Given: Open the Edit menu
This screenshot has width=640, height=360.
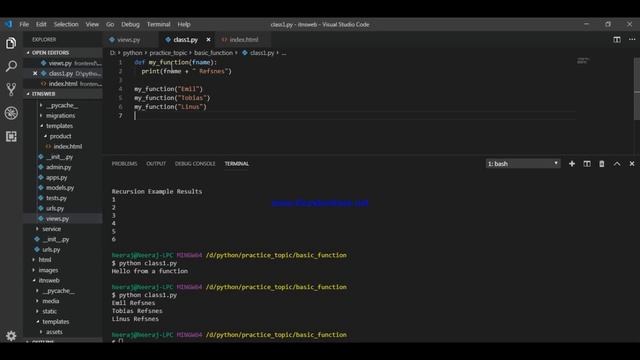Looking at the screenshot, I should [x=41, y=24].
